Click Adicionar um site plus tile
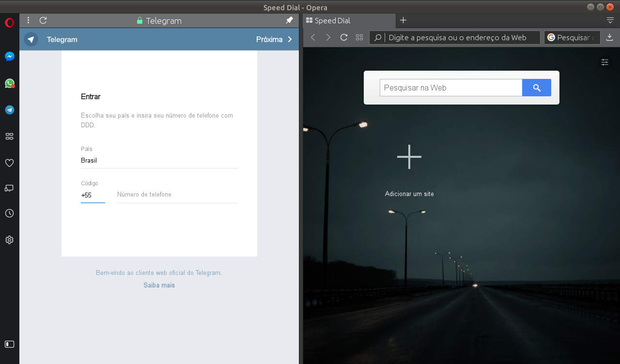 coord(409,157)
